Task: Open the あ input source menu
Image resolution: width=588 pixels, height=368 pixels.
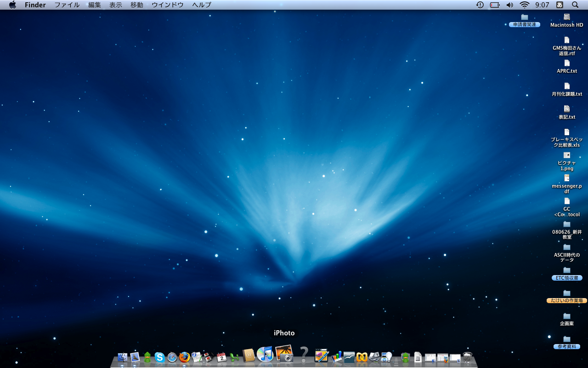Action: coord(560,5)
